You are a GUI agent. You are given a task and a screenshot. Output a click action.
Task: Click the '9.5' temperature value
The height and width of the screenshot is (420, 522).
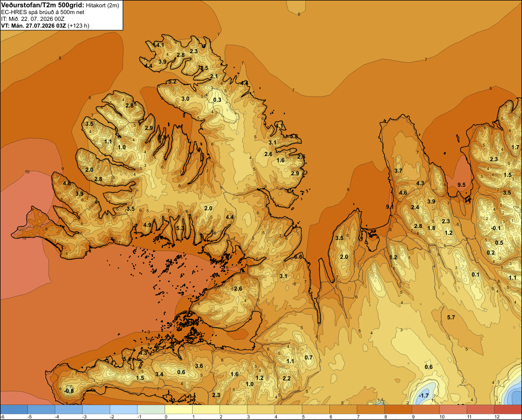pyautogui.click(x=461, y=185)
